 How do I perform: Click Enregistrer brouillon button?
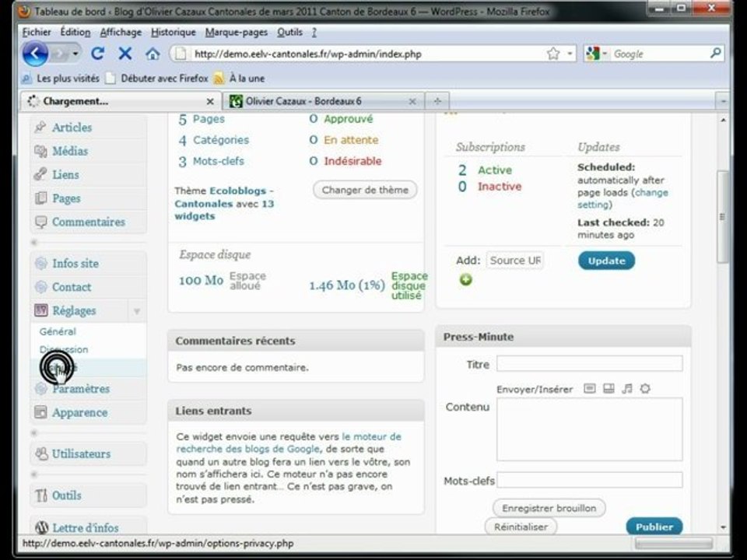(549, 508)
